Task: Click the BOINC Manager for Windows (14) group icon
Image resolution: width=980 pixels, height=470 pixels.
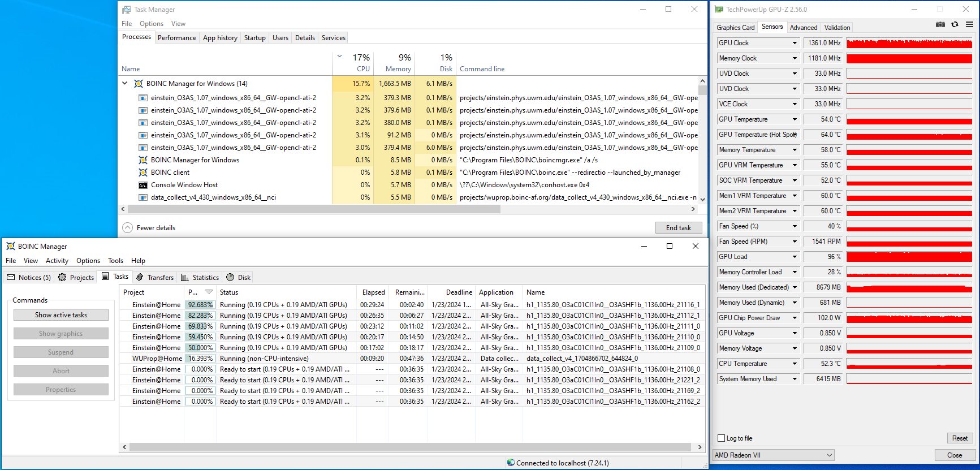Action: [139, 84]
